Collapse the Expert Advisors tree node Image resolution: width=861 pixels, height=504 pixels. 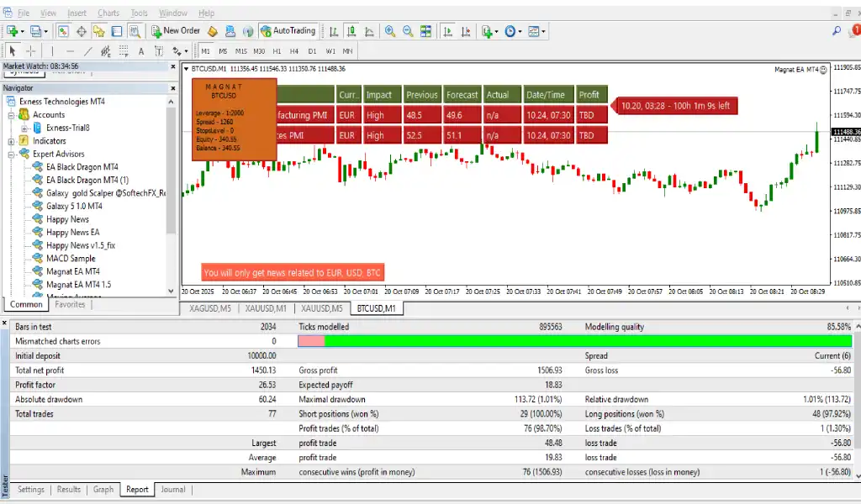pos(12,154)
